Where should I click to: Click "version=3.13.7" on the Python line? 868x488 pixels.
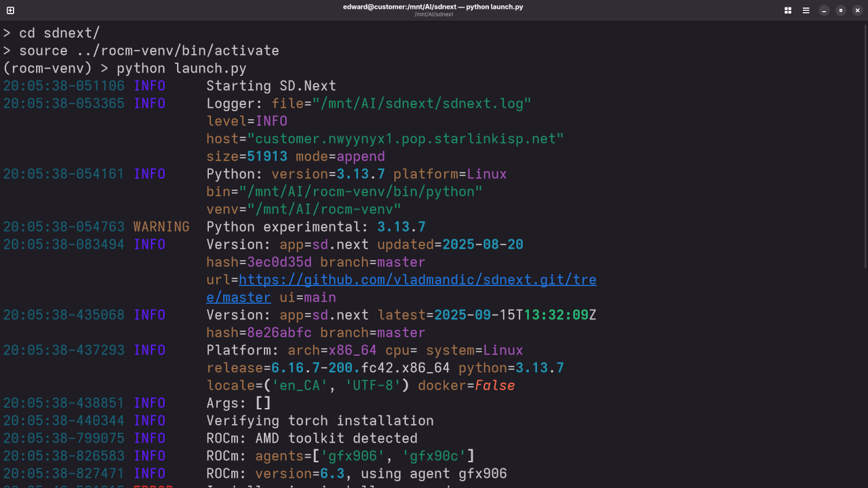click(x=328, y=174)
